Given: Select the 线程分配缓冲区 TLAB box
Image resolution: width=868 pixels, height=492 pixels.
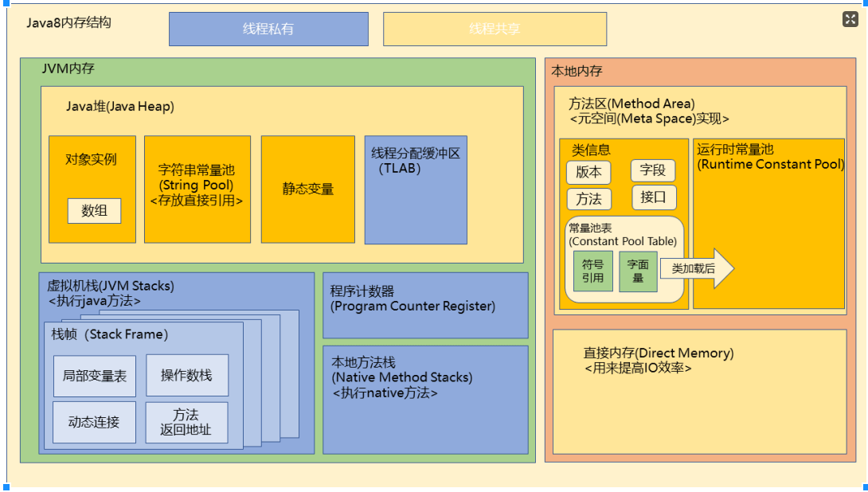Looking at the screenshot, I should coord(416,189).
